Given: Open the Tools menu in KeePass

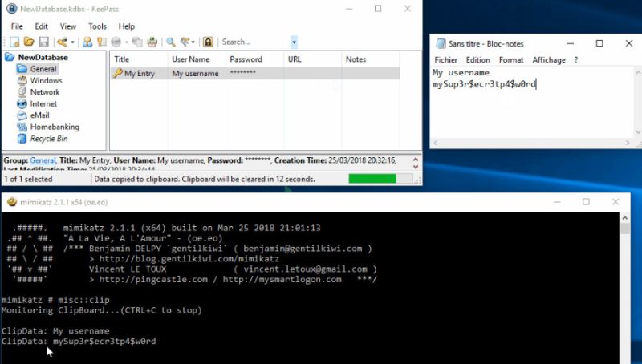Looking at the screenshot, I should click(97, 26).
